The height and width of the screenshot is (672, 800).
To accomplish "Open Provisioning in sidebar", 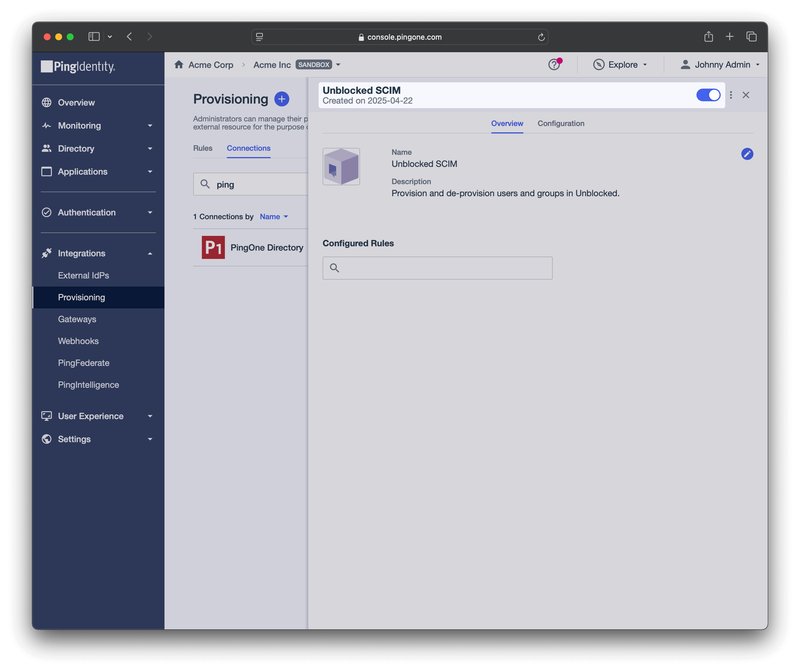I will (x=98, y=297).
